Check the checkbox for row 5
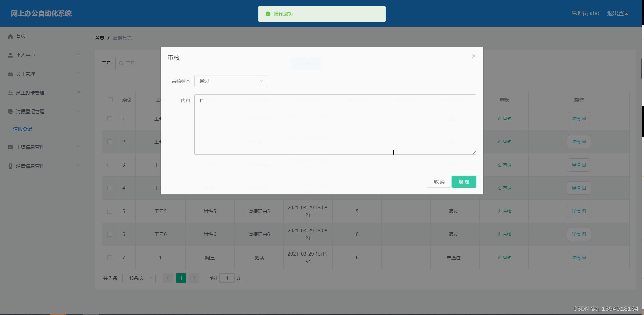 110,211
